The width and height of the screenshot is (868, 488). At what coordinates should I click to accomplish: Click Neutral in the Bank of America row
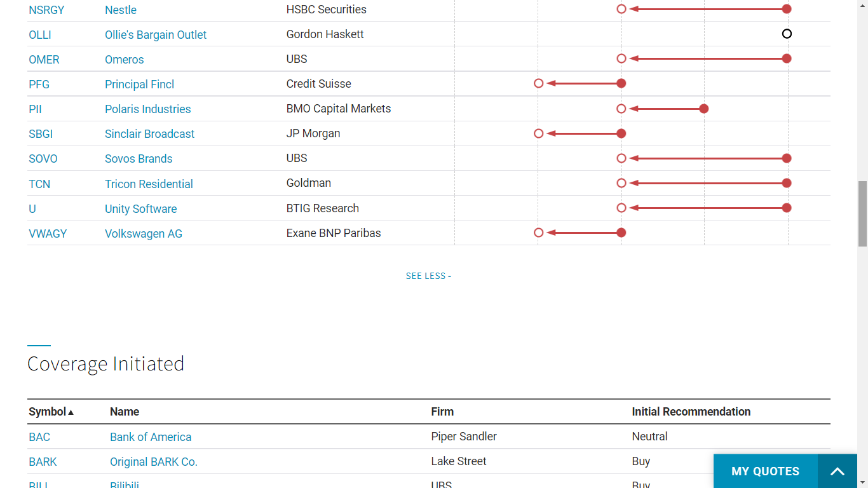tap(649, 437)
